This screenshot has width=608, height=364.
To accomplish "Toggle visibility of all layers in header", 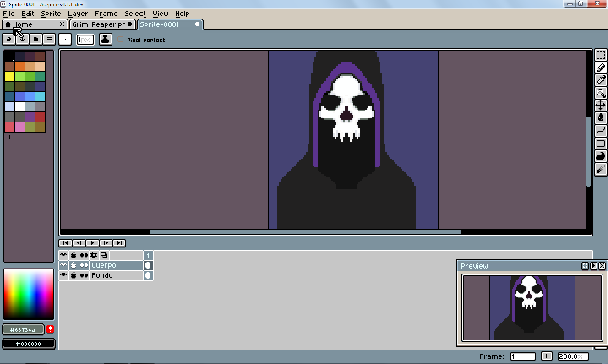I will click(x=63, y=255).
